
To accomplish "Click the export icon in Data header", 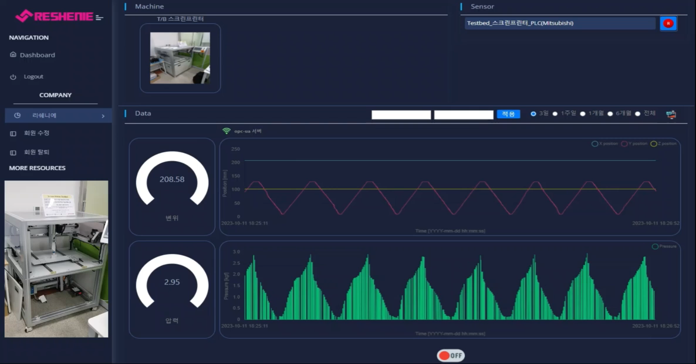I will (671, 115).
